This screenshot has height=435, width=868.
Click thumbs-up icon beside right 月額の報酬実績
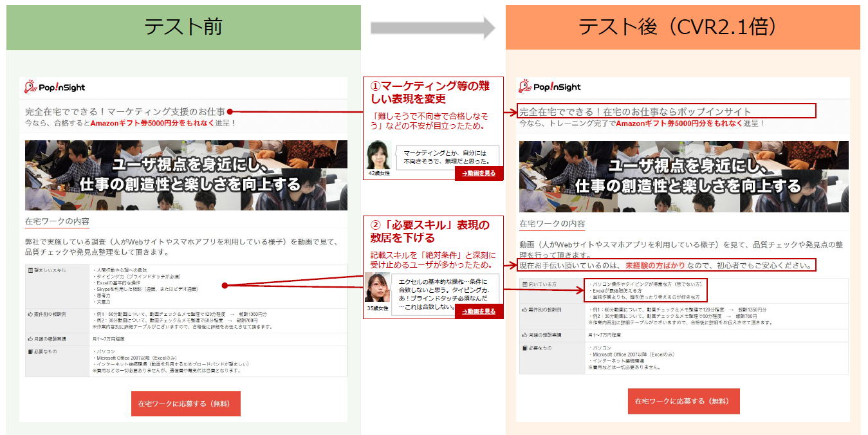coord(525,335)
